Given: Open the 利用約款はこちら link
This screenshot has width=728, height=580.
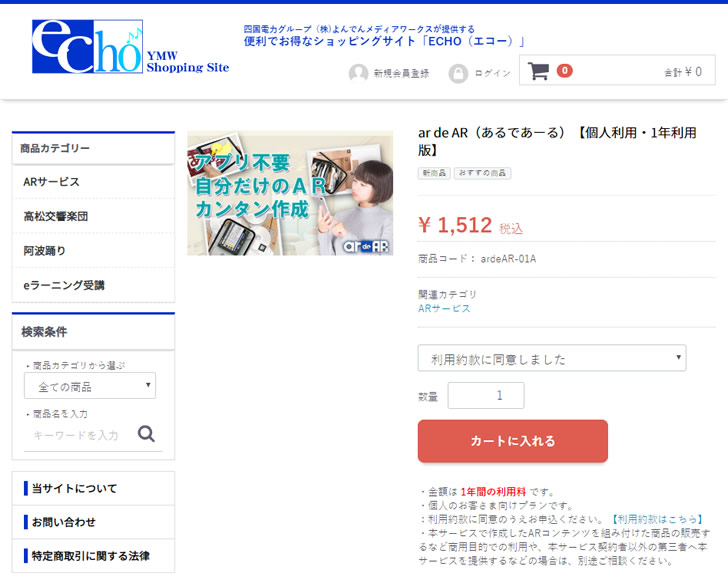Looking at the screenshot, I should pyautogui.click(x=657, y=519).
